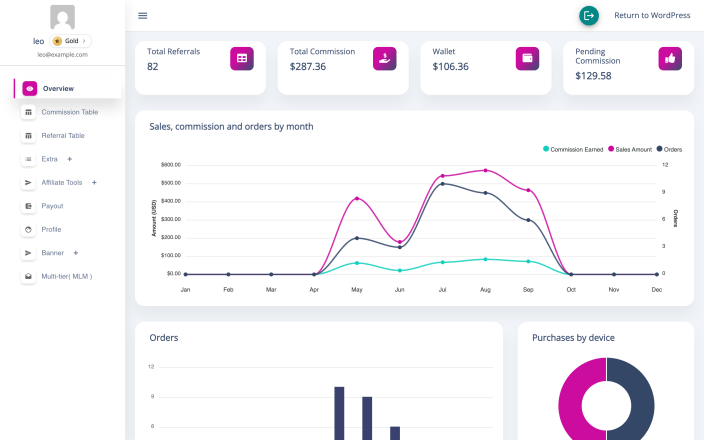Click the Total Referrals table icon
704x440 pixels.
(242, 59)
